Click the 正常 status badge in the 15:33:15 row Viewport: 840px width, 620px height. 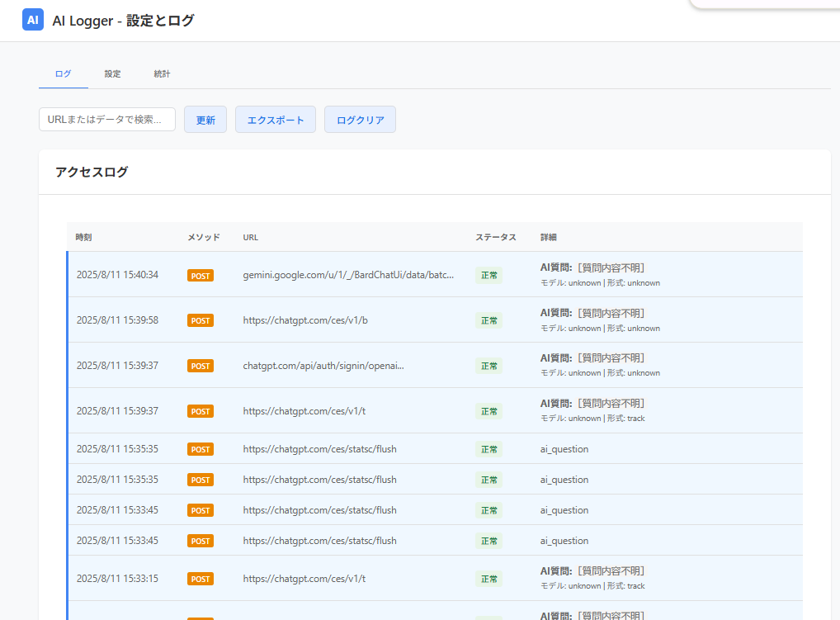click(488, 580)
